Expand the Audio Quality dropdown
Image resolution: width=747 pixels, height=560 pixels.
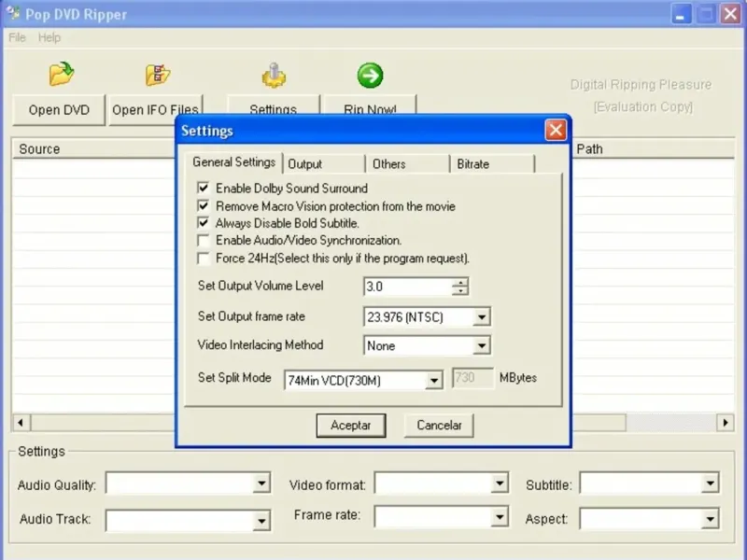261,483
